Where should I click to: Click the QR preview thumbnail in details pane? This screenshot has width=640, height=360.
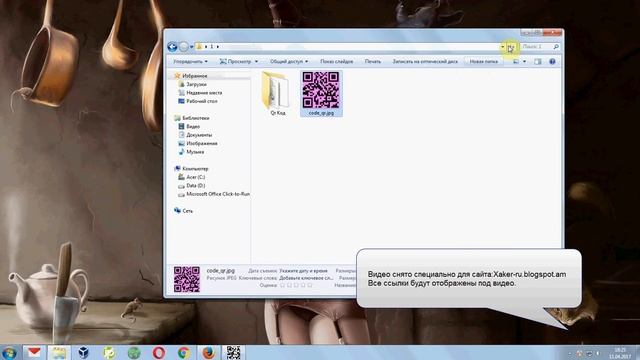(x=187, y=279)
